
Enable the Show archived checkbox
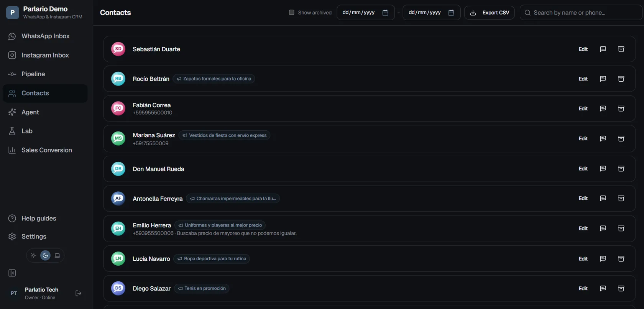pos(291,13)
